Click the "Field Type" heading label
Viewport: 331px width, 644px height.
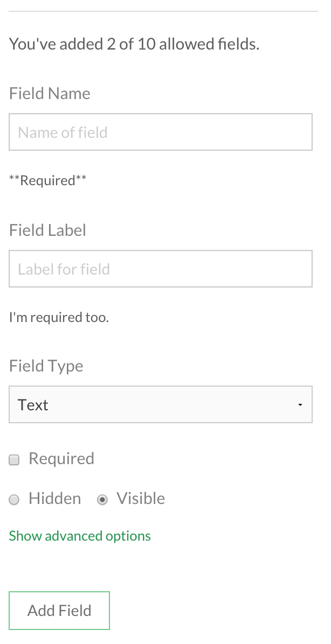coord(46,366)
